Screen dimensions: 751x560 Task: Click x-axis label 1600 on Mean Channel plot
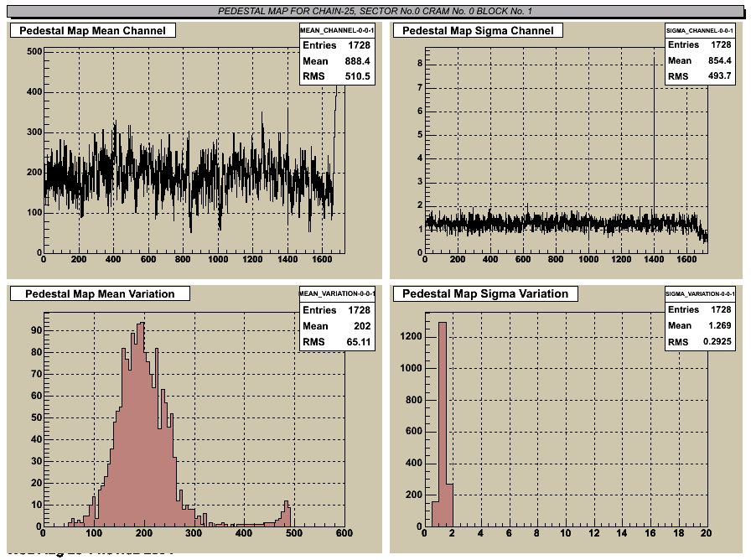(x=322, y=259)
